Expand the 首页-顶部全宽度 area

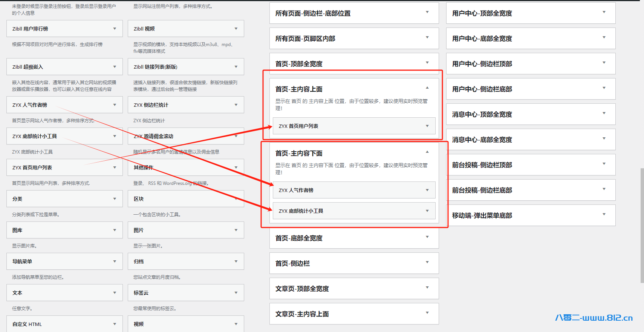pos(427,63)
